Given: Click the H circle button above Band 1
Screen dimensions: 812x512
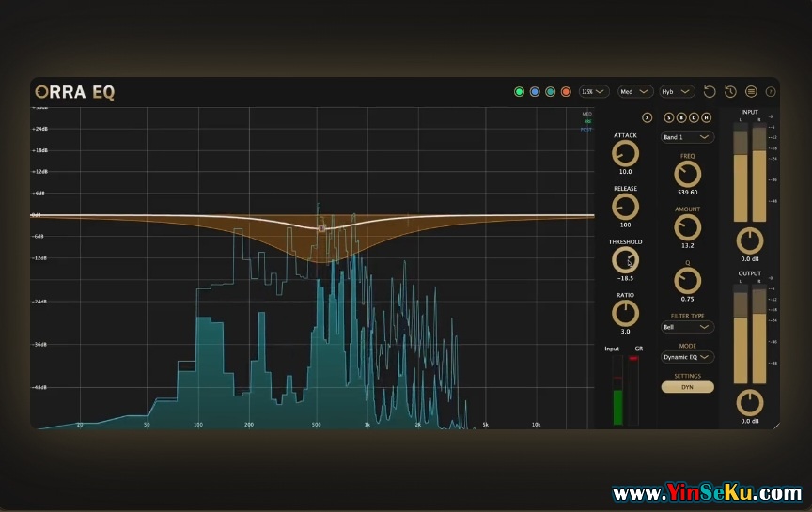Looking at the screenshot, I should [x=706, y=118].
